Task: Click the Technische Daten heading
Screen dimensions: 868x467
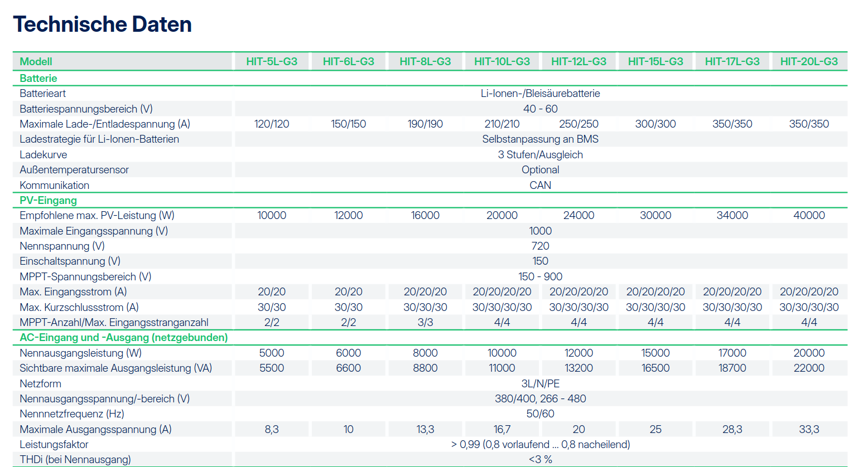Action: (x=103, y=25)
